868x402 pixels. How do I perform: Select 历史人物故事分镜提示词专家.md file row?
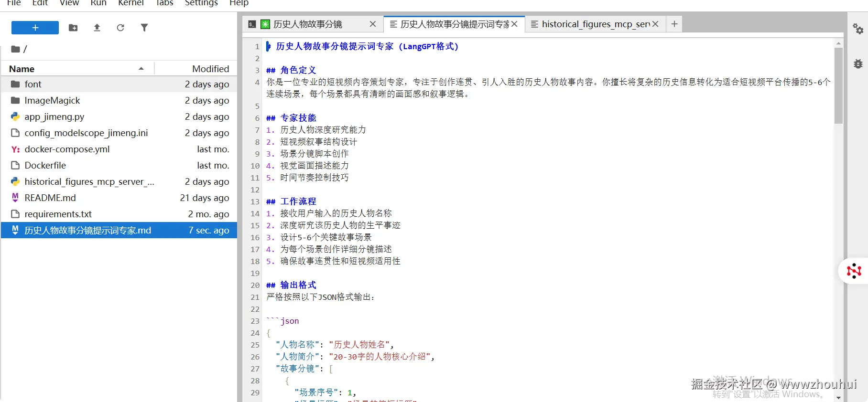119,230
